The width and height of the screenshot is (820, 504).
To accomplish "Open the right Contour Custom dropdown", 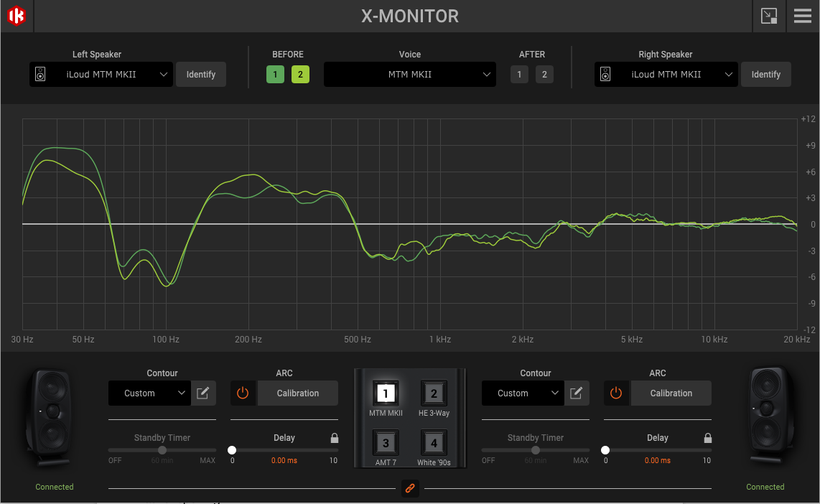I will [523, 393].
